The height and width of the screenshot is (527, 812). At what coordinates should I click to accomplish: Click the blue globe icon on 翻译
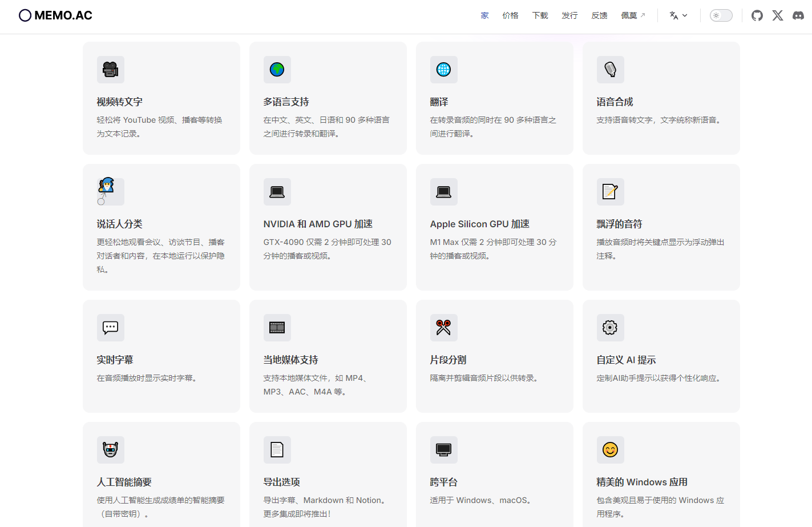point(444,70)
